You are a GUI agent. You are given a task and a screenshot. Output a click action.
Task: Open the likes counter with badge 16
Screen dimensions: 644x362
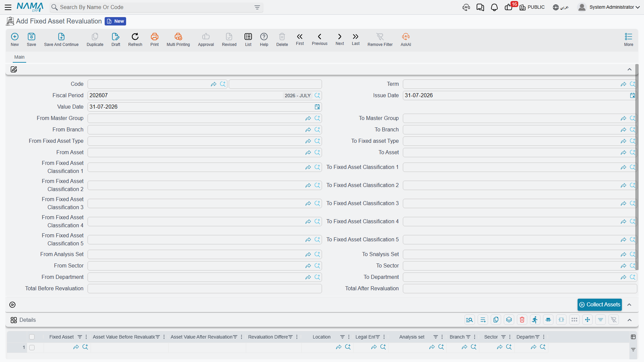[x=509, y=7]
